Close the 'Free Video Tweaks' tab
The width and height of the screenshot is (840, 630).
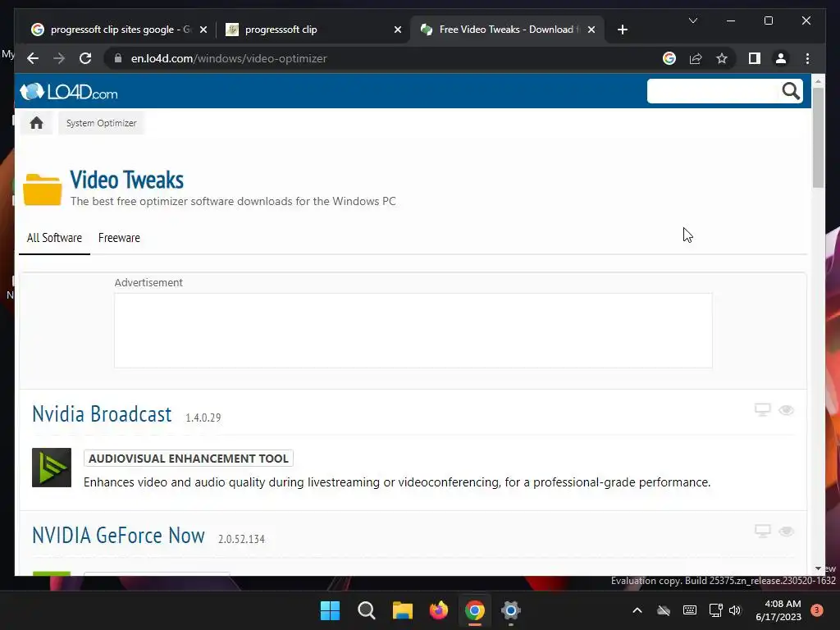click(x=591, y=30)
